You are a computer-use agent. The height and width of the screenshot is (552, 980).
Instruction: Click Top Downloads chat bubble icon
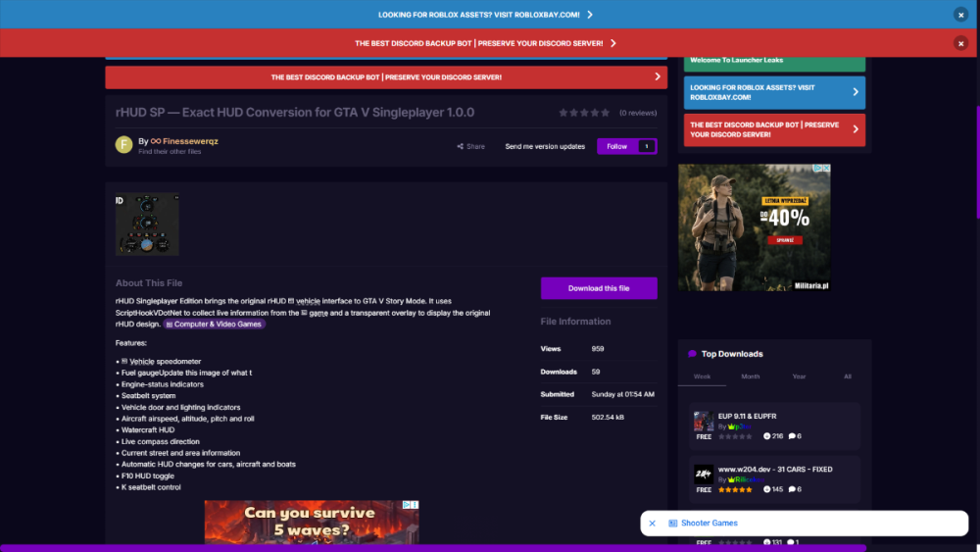tap(692, 354)
